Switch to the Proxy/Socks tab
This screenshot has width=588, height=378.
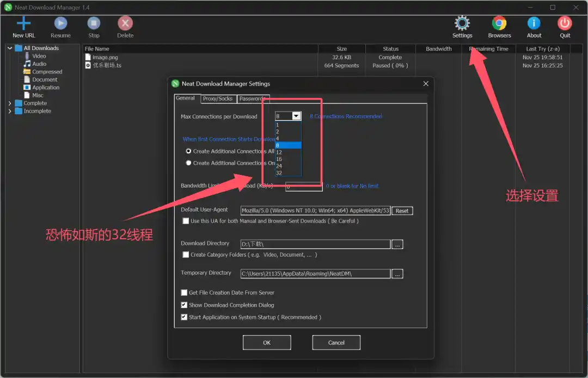[x=218, y=98]
